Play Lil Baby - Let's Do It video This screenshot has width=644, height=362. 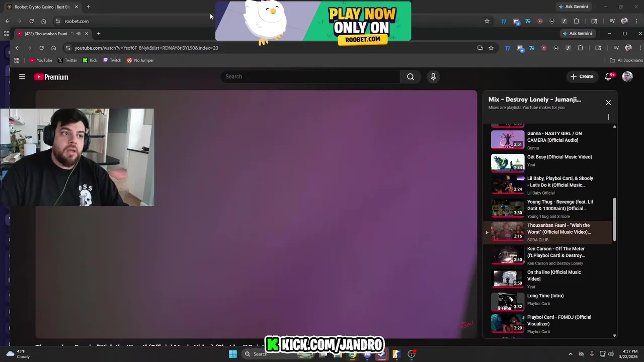pos(547,185)
